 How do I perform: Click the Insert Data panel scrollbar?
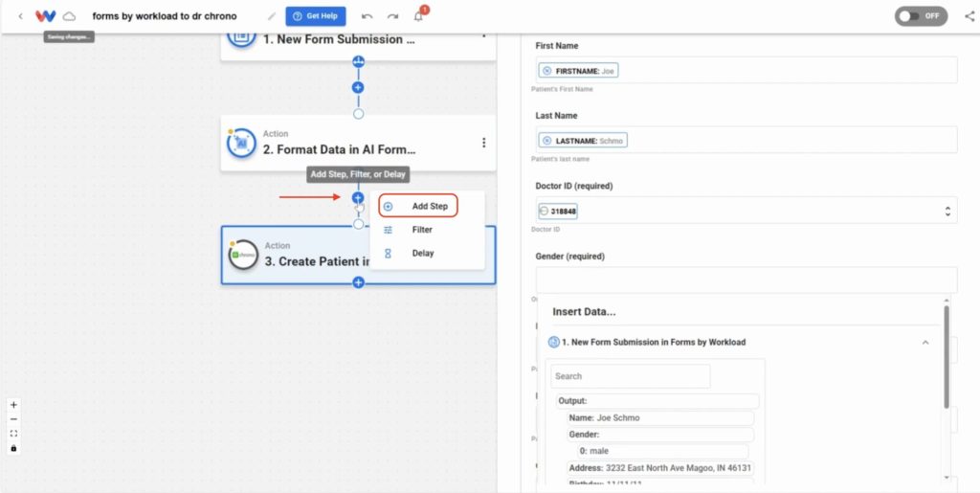point(947,356)
